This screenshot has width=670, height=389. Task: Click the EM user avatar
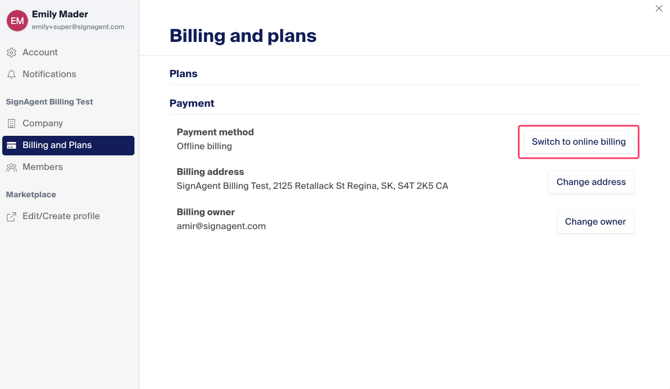click(x=17, y=21)
